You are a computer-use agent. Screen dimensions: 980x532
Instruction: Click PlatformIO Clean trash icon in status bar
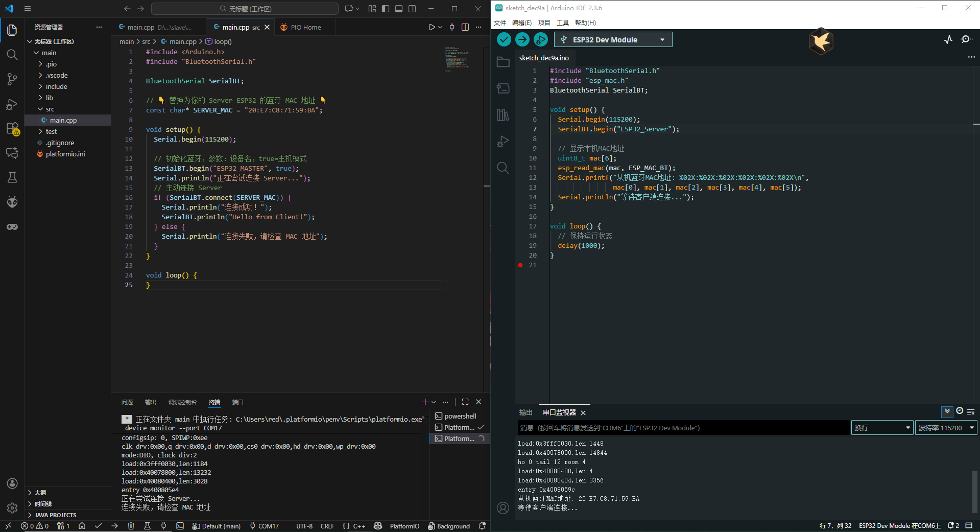tap(131, 526)
